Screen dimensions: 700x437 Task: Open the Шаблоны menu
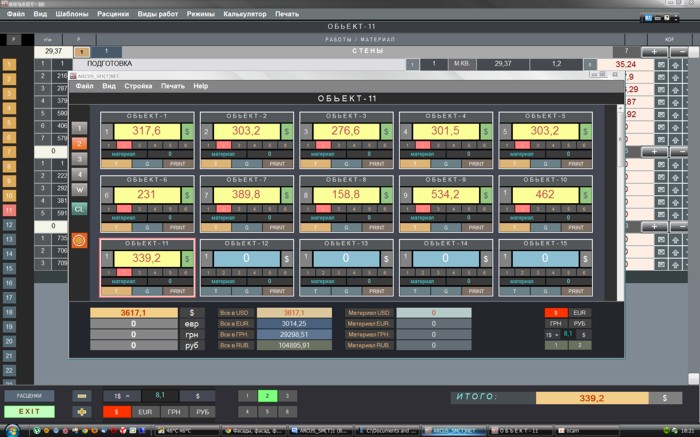point(72,14)
